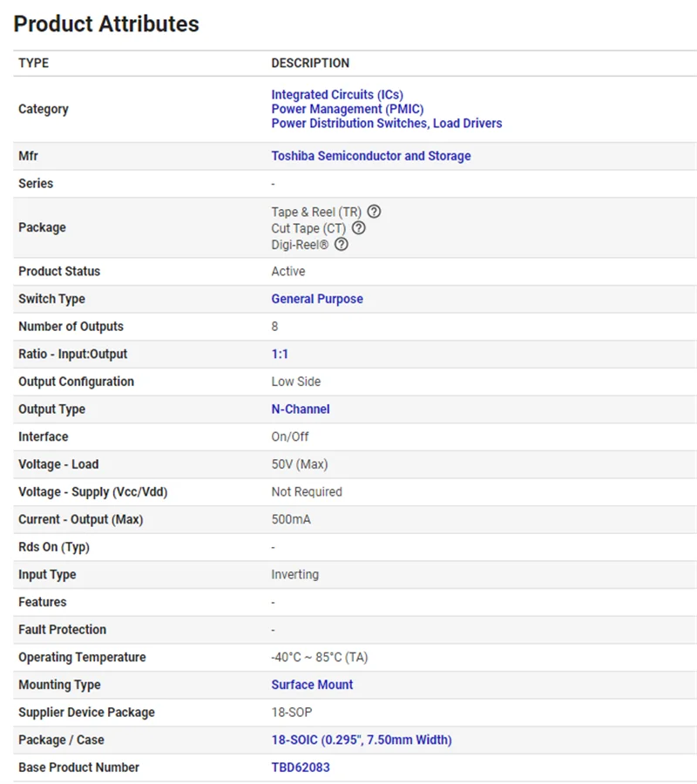The image size is (697, 784).
Task: Open the Surface Mount mounting type link
Action: pos(312,685)
